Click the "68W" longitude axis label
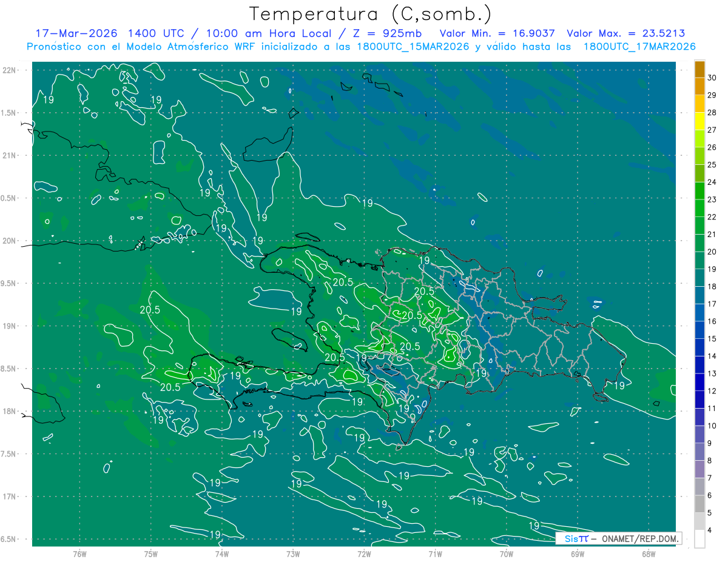The image size is (728, 562). coord(648,554)
